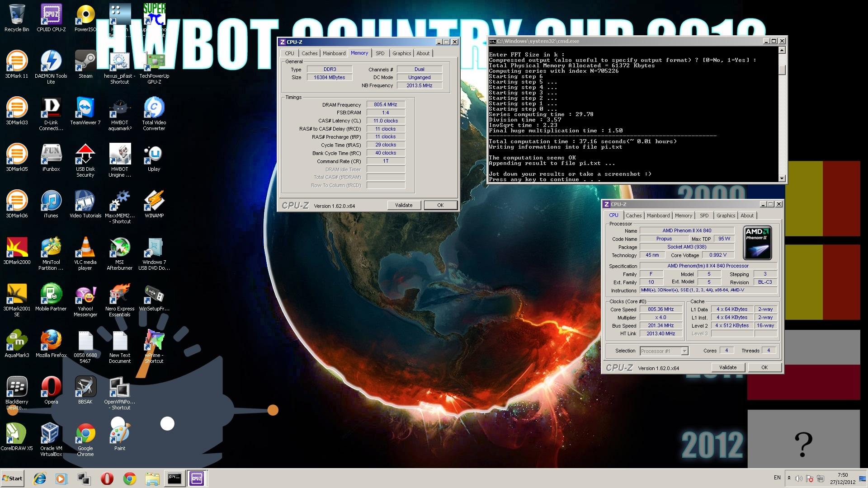Image resolution: width=868 pixels, height=488 pixels.
Task: Switch to cmd.exe taskbar button
Action: pyautogui.click(x=175, y=479)
